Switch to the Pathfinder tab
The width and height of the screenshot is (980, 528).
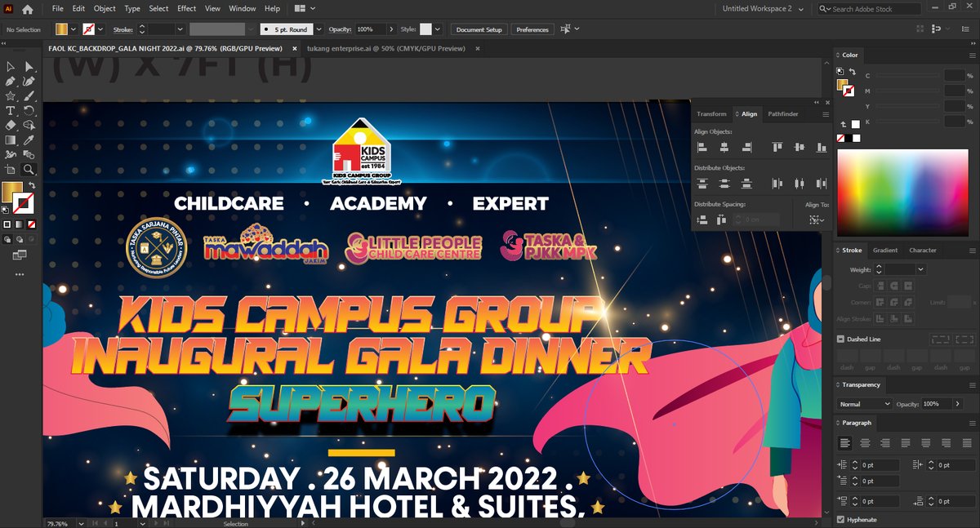(x=783, y=114)
